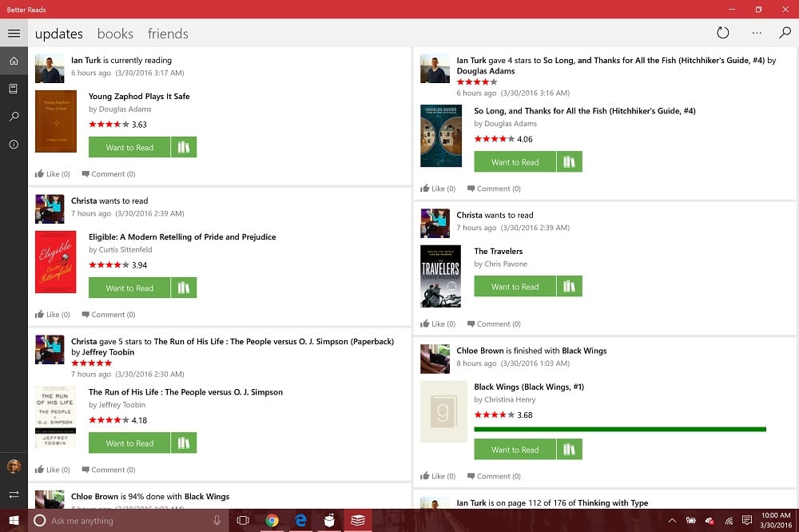Image resolution: width=799 pixels, height=532 pixels.
Task: Click the switch account arrows icon
Action: click(14, 494)
